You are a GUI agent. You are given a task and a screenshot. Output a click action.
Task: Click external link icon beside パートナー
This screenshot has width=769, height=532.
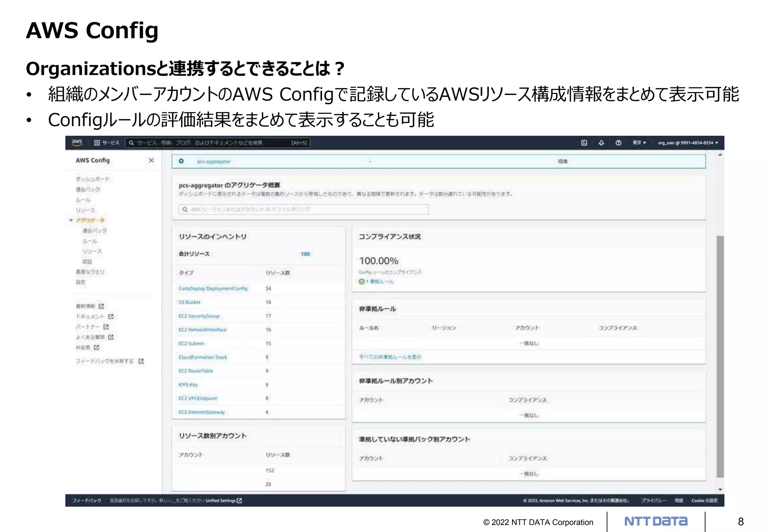[106, 327]
